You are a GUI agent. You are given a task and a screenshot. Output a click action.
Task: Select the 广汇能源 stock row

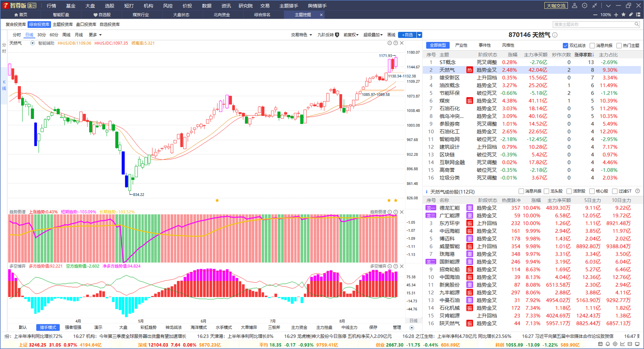coord(531,216)
